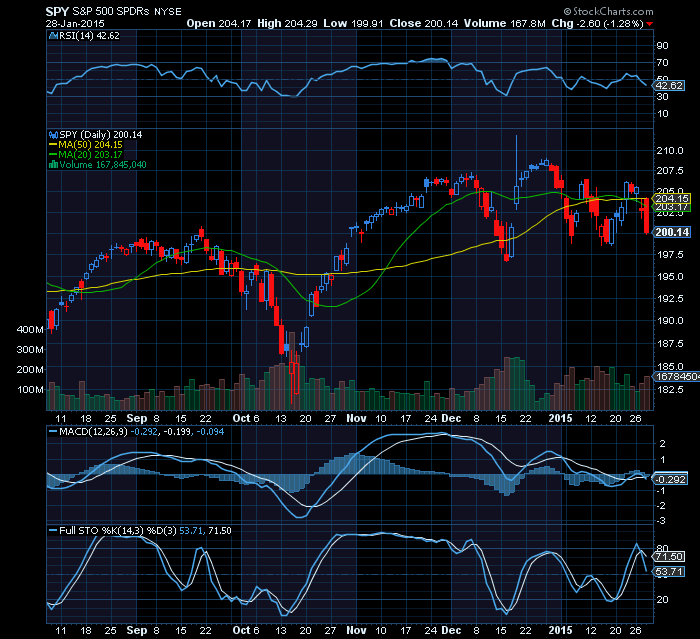Click the 185.0 price axis label
This screenshot has height=639, width=700.
tap(670, 367)
